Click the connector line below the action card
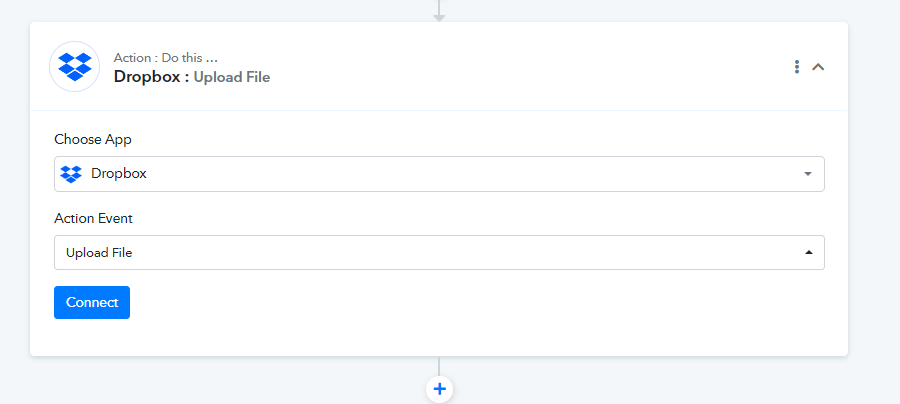 439,366
